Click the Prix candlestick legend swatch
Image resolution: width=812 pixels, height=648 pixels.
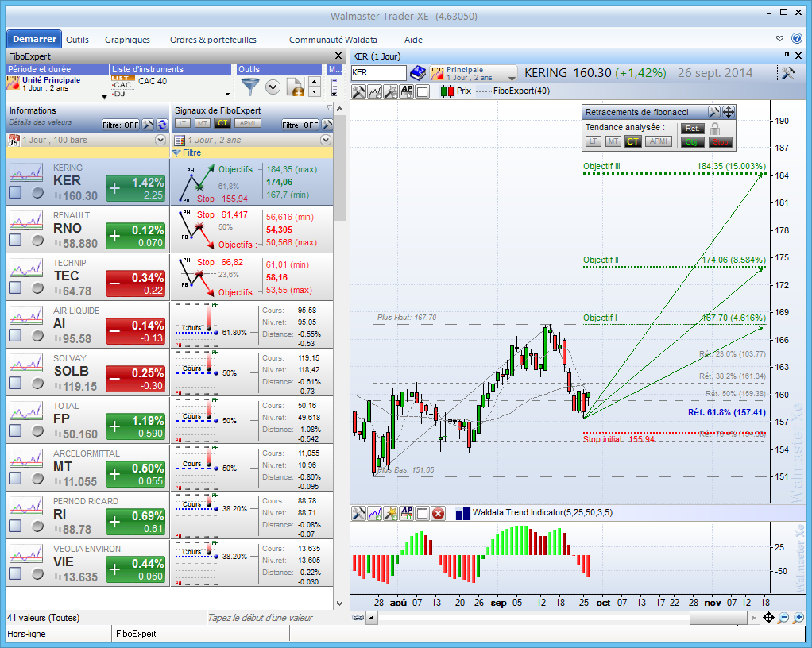pos(447,91)
